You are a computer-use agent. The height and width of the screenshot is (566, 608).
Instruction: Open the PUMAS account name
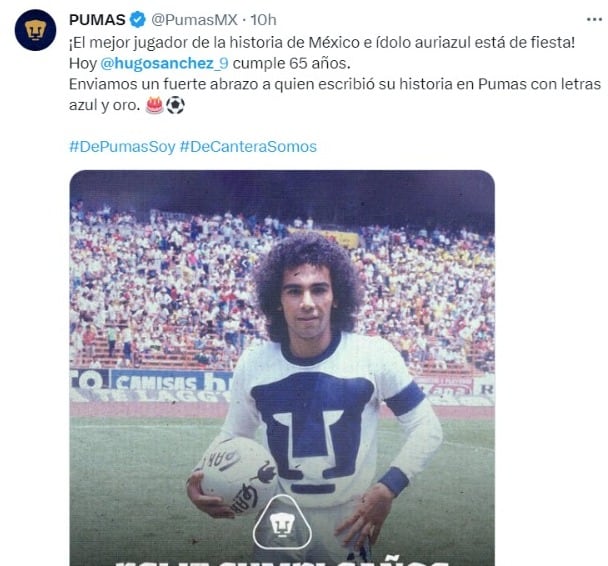pos(97,19)
